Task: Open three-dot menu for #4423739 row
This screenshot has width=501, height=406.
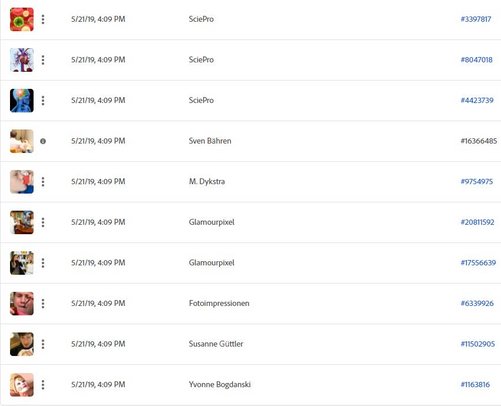Action: coord(43,101)
